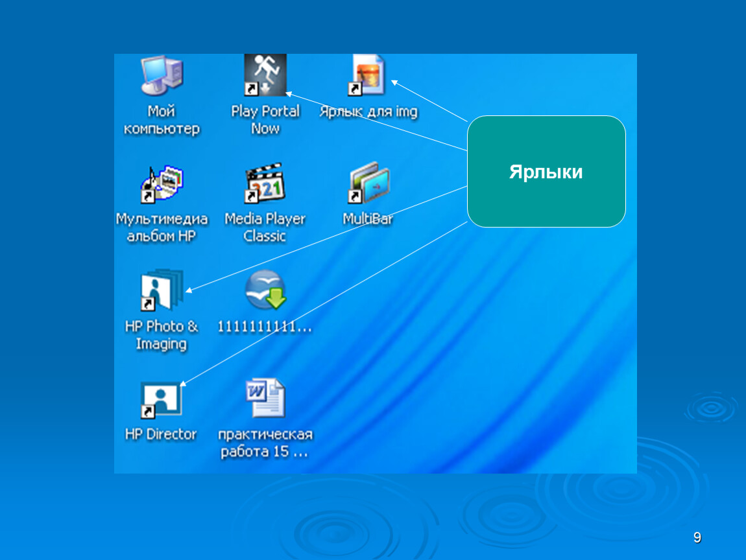
Task: Select the Media Player Classic clapperboard icon
Action: (x=265, y=183)
